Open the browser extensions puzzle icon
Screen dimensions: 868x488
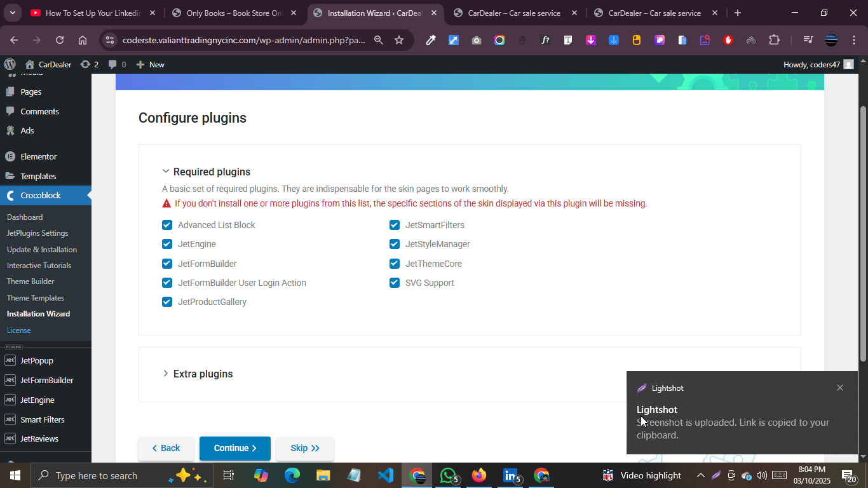click(774, 40)
